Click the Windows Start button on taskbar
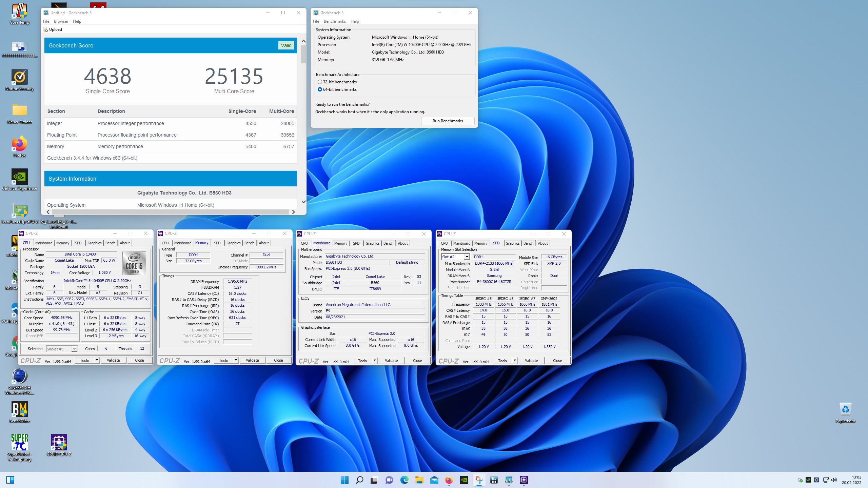868x488 pixels. click(x=344, y=480)
